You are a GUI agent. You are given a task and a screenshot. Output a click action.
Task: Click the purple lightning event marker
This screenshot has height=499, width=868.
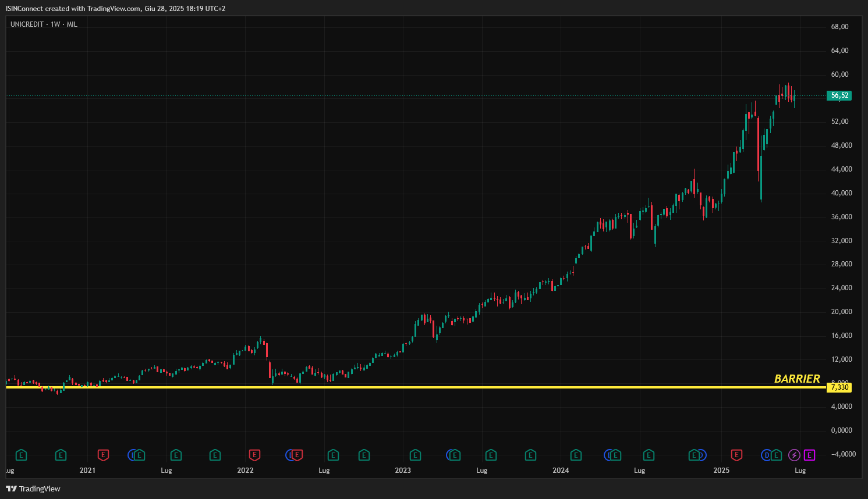point(794,455)
